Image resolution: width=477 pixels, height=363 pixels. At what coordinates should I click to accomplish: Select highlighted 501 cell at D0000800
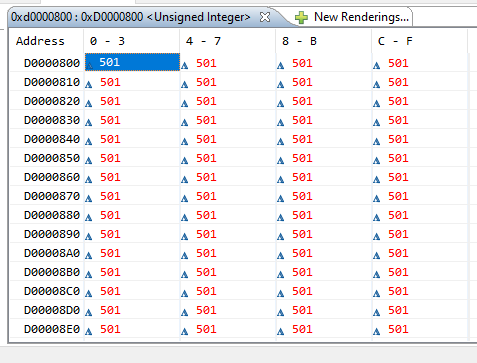(132, 62)
